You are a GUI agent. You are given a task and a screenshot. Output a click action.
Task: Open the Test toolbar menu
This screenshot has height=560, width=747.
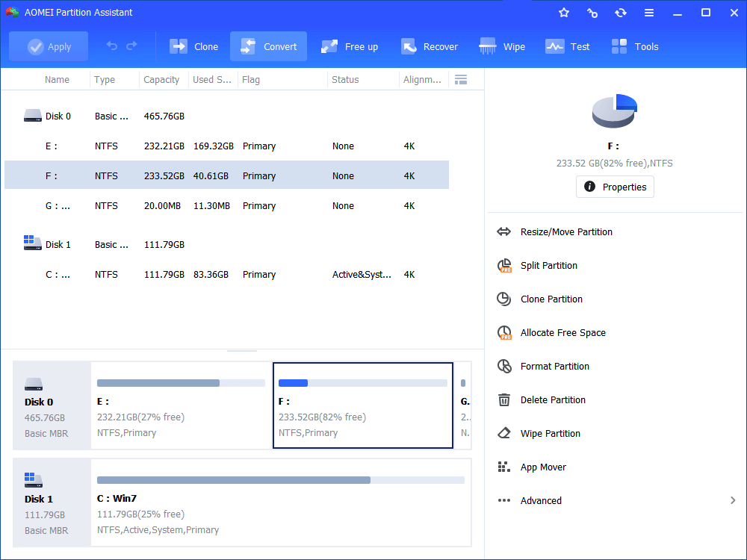click(x=554, y=46)
